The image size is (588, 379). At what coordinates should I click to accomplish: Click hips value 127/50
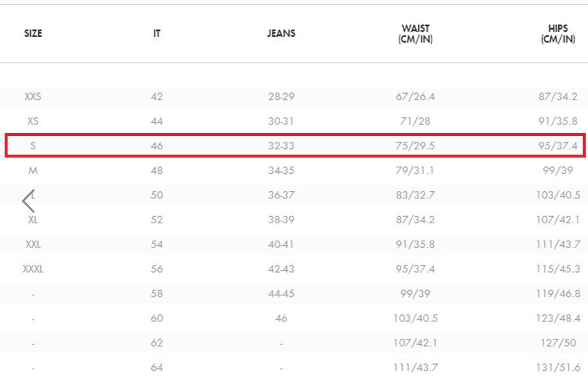pos(558,342)
